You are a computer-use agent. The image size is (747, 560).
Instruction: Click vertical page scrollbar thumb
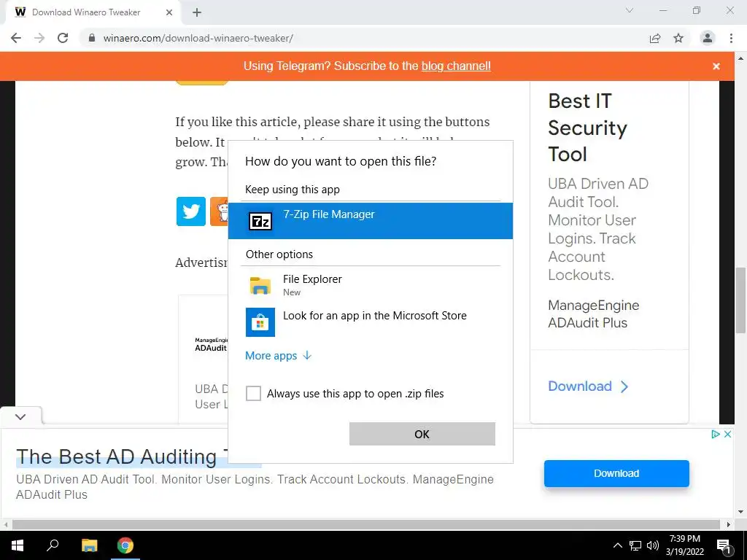point(740,300)
